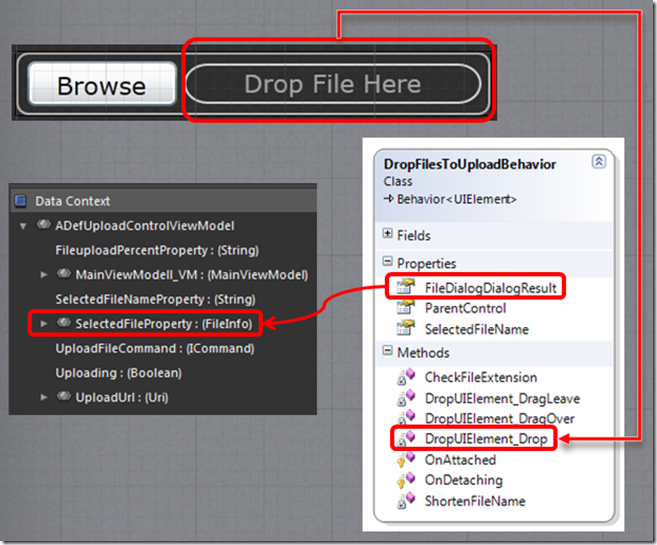Select FileuploadPercentProperty : (String)
Viewport: 657px width, 545px height.
157,251
